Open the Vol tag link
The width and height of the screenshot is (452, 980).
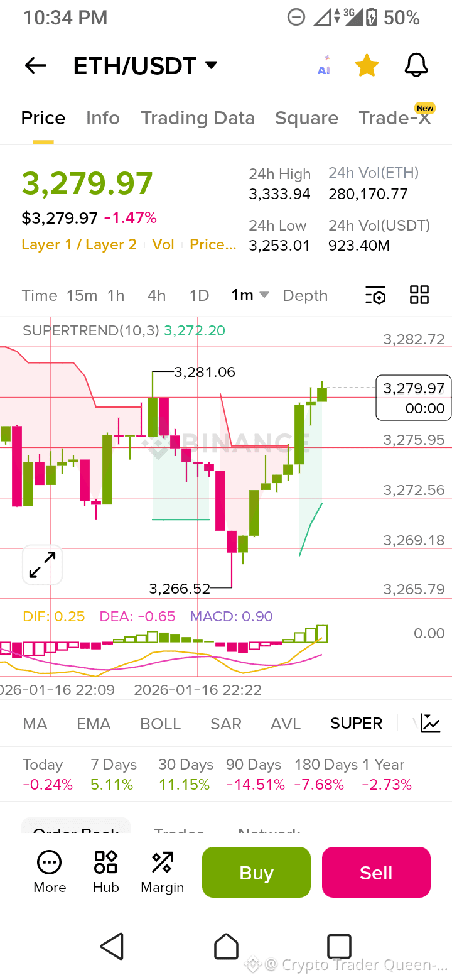tap(163, 244)
